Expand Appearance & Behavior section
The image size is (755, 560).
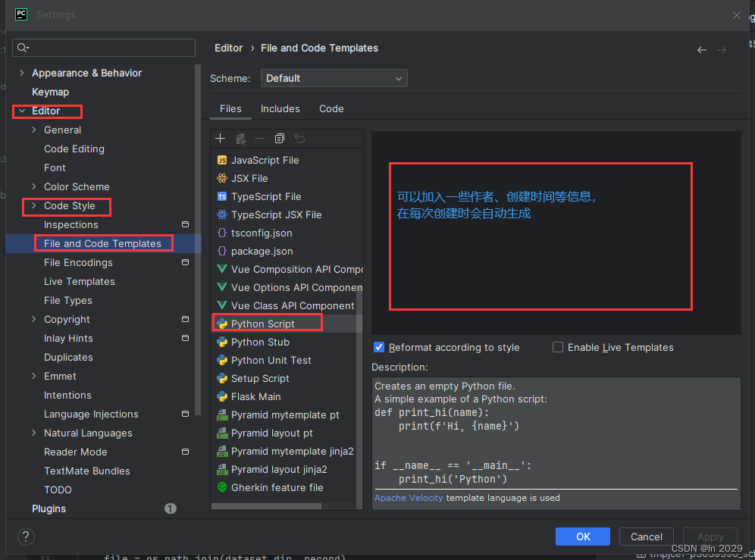[22, 73]
